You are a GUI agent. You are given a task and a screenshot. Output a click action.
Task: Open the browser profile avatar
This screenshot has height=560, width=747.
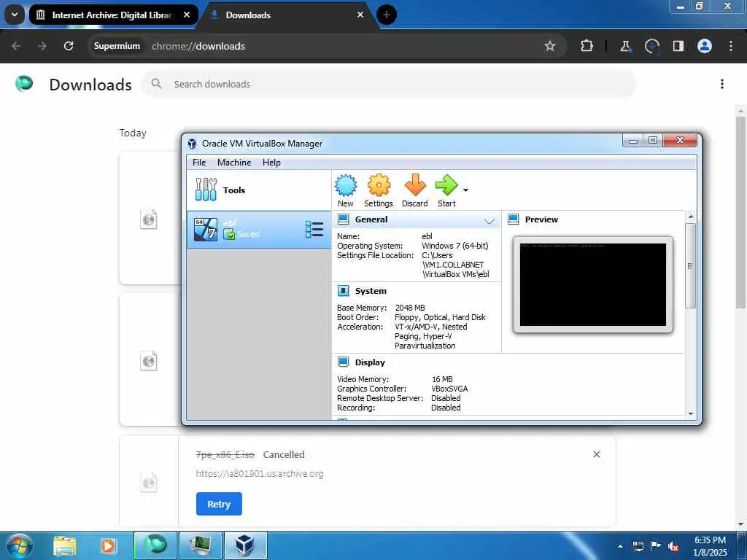click(x=704, y=46)
